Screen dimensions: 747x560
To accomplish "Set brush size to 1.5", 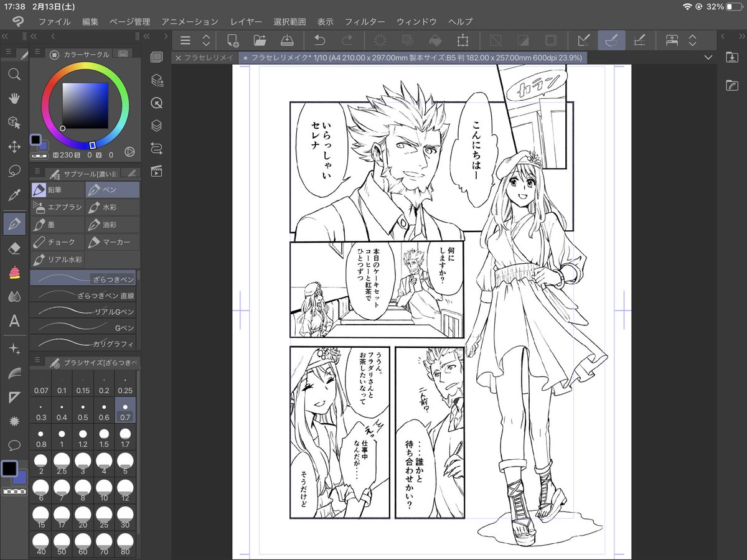I will click(x=105, y=437).
